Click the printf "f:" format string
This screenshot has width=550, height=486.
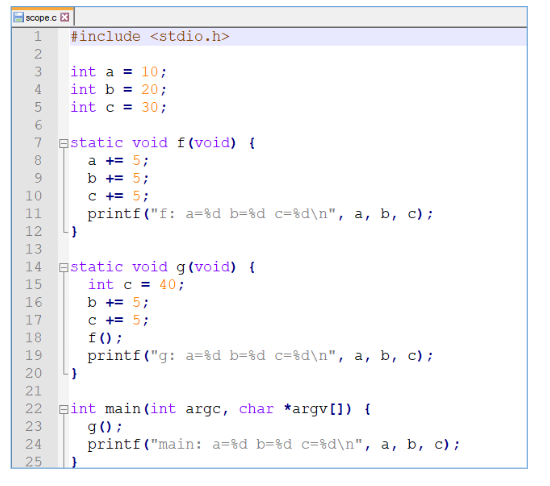(243, 214)
